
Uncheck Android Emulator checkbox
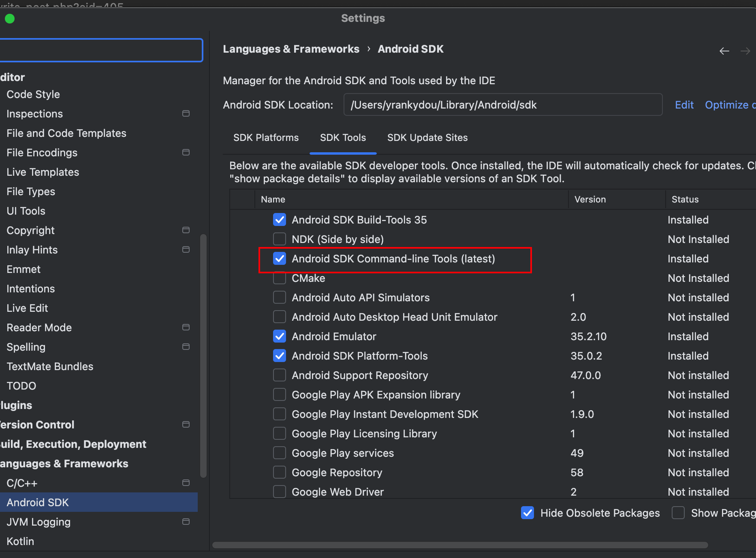tap(280, 336)
